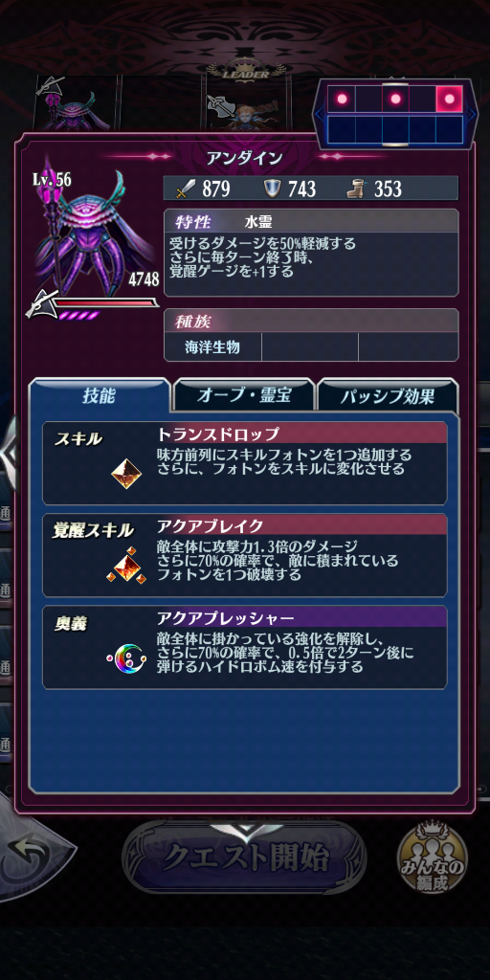Select the 海洋生物 race cell
The image size is (490, 980).
coord(212,346)
